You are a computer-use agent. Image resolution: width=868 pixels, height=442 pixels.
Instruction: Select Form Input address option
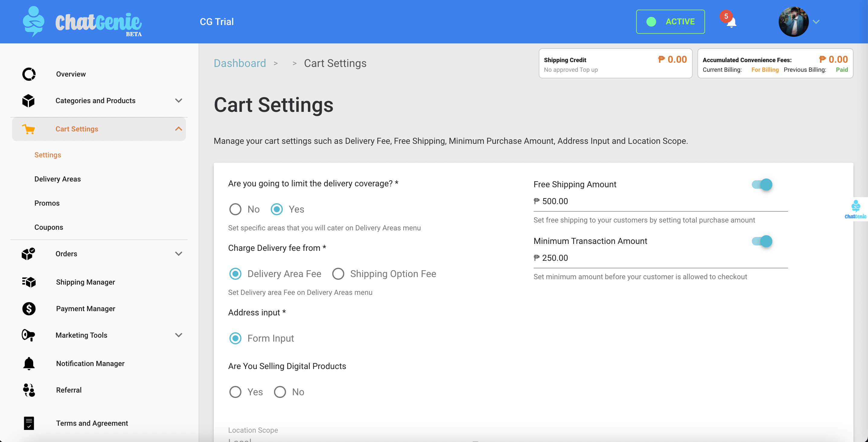pyautogui.click(x=235, y=338)
